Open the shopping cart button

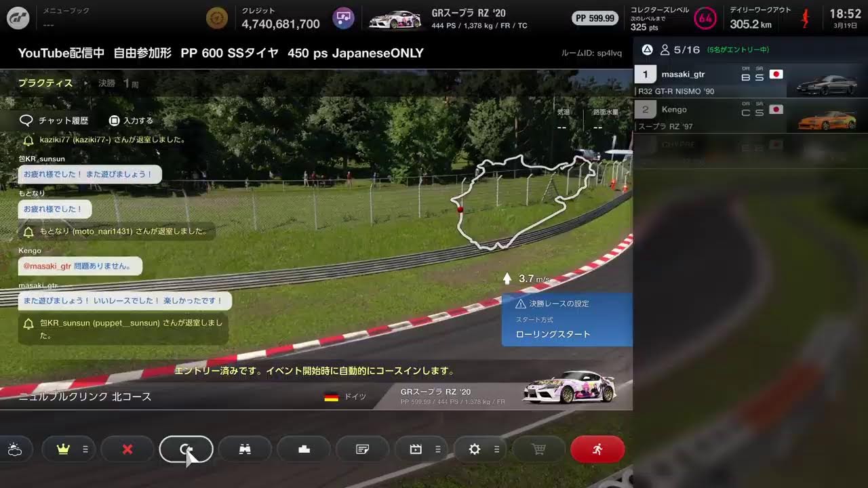[539, 449]
